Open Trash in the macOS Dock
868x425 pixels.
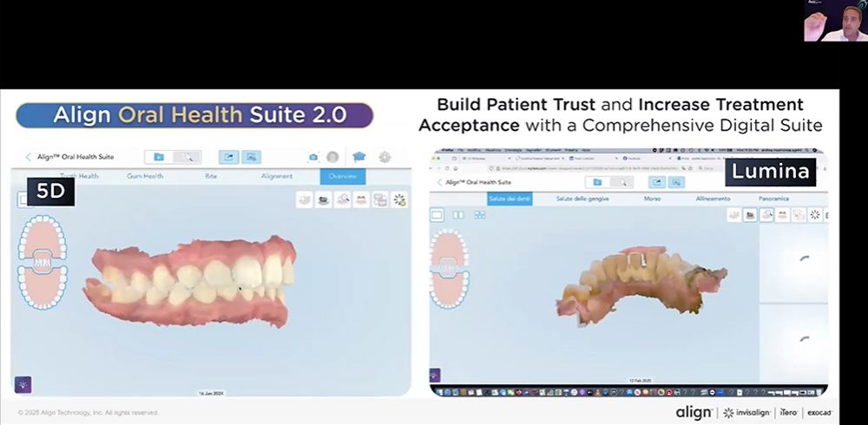(x=819, y=392)
